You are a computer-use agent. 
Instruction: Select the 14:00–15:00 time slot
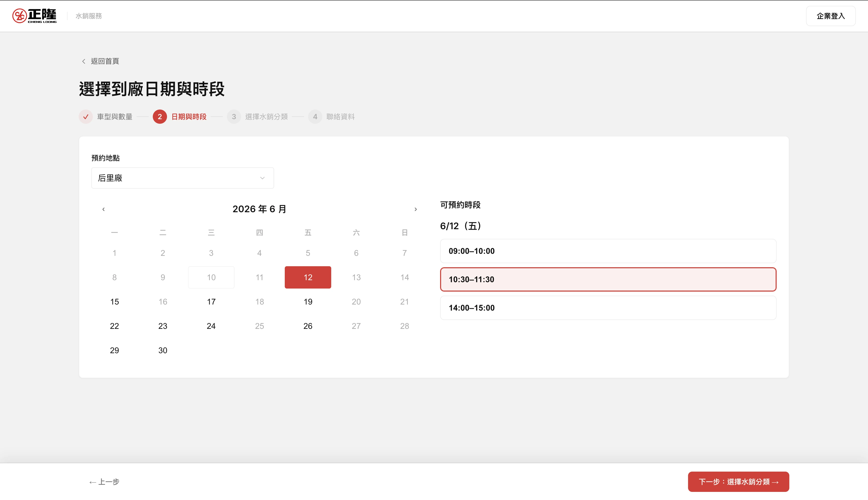click(x=608, y=308)
